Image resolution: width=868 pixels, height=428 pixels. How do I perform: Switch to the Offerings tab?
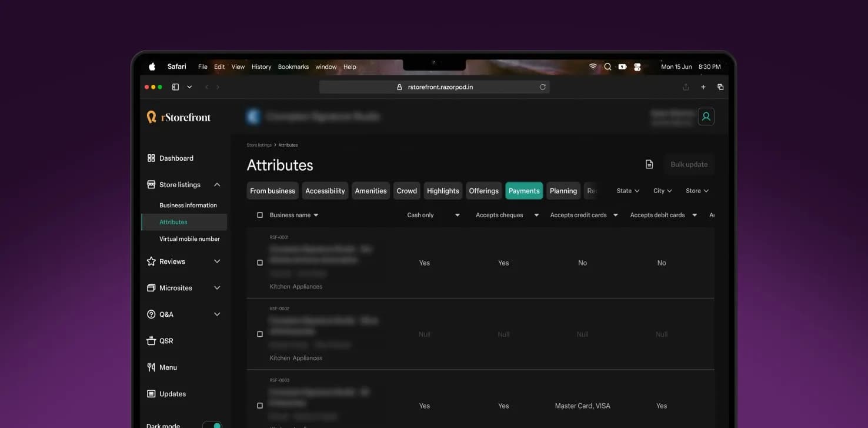point(484,191)
